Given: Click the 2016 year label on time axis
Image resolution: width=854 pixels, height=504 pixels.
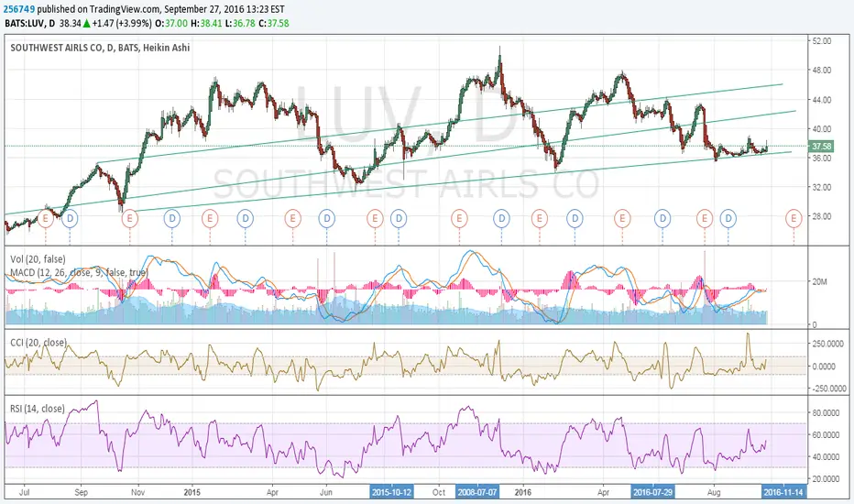Looking at the screenshot, I should 523,492.
